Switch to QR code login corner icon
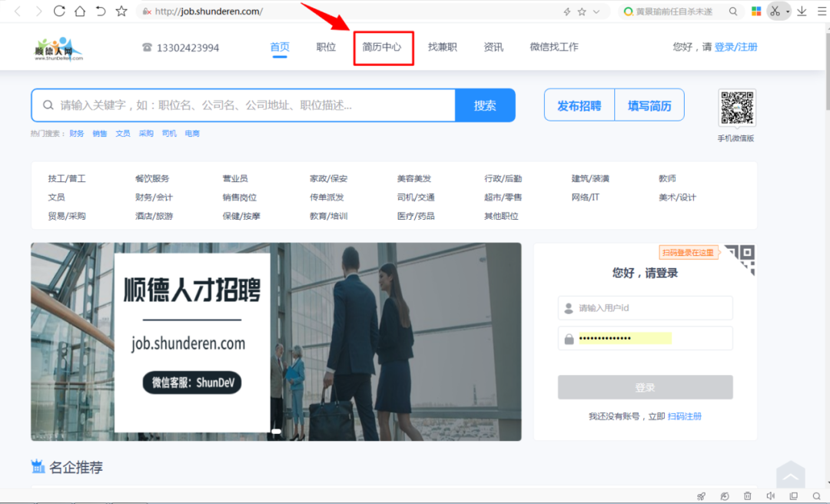Image resolution: width=830 pixels, height=504 pixels. [x=741, y=258]
